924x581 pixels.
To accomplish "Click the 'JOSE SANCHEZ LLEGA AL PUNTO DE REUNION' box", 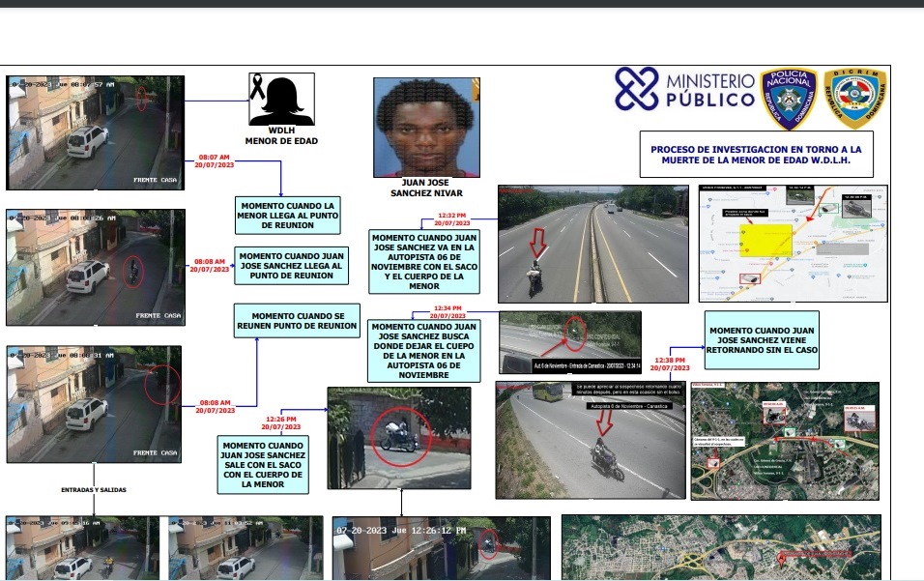I will coord(291,266).
